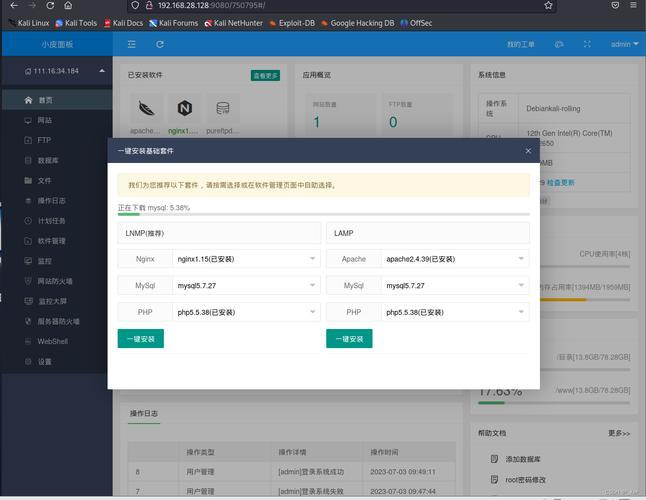Click the software management icon in sidebar
This screenshot has height=500, width=646.
coord(28,241)
